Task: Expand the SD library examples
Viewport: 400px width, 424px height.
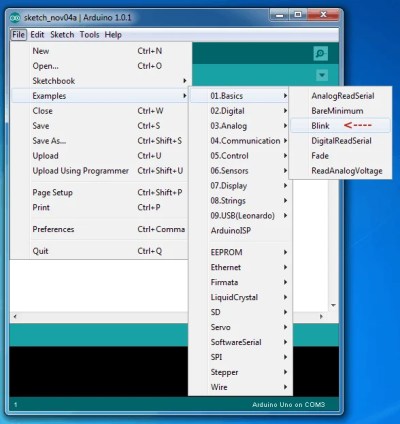Action: (x=241, y=312)
